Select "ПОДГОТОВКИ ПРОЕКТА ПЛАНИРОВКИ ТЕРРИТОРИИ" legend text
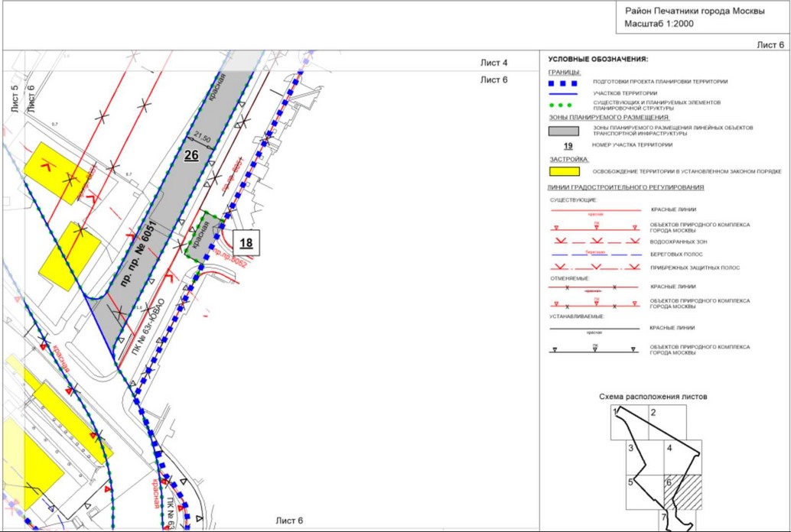This screenshot has width=791, height=532. point(660,82)
